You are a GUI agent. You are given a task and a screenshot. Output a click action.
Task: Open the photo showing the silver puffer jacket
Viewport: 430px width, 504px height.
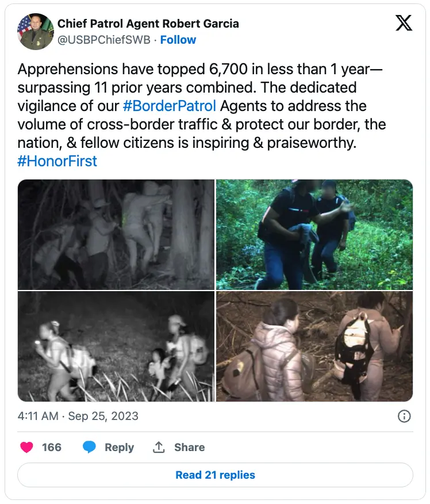(x=314, y=346)
